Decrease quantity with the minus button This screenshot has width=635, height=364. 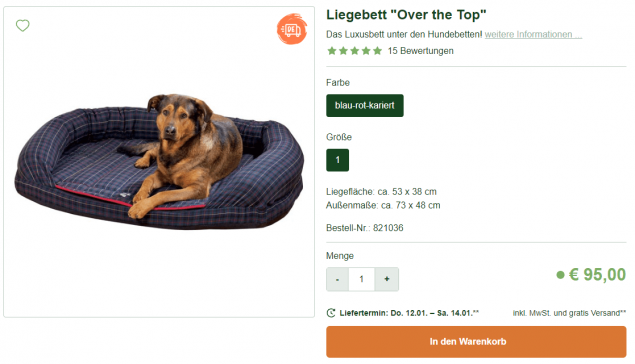pos(337,279)
